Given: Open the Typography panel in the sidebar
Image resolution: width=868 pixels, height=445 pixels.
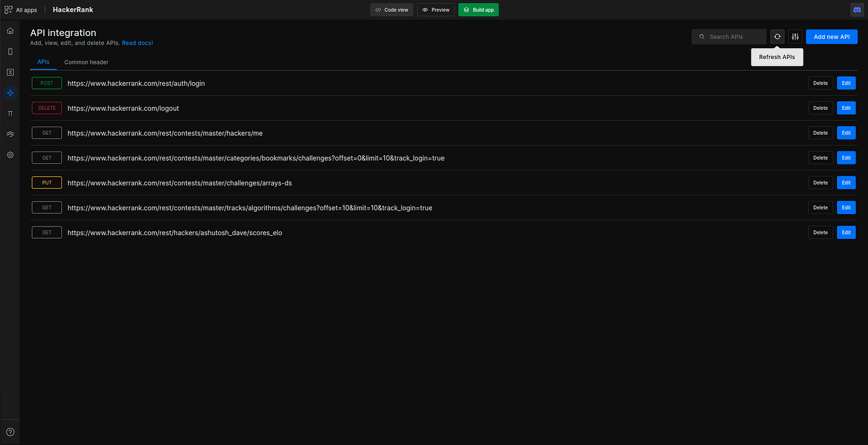Looking at the screenshot, I should tap(10, 114).
